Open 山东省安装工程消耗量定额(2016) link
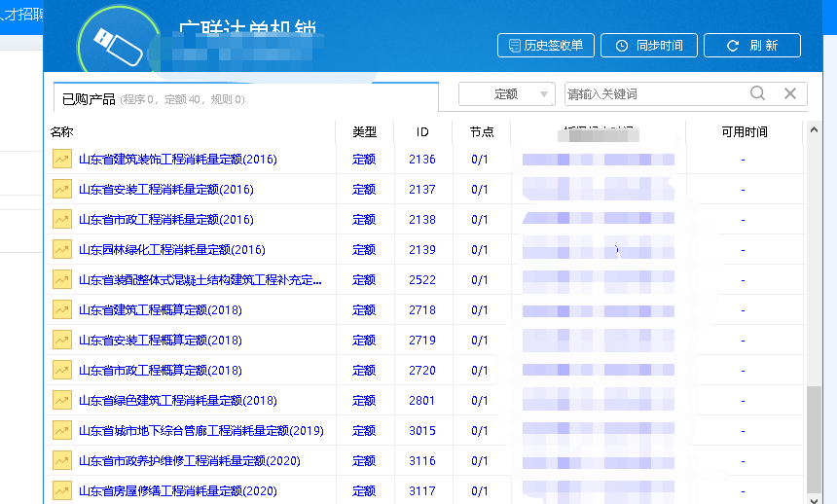This screenshot has width=837, height=504. [x=166, y=189]
